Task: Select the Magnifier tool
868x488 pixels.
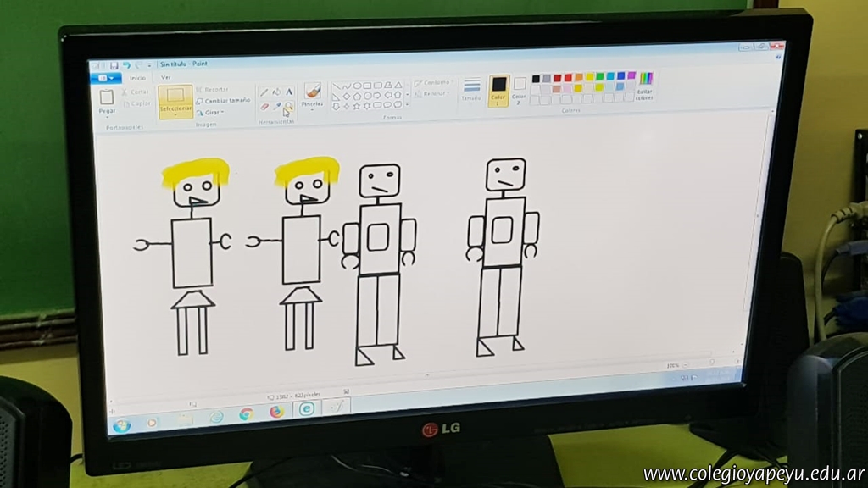Action: coord(289,108)
